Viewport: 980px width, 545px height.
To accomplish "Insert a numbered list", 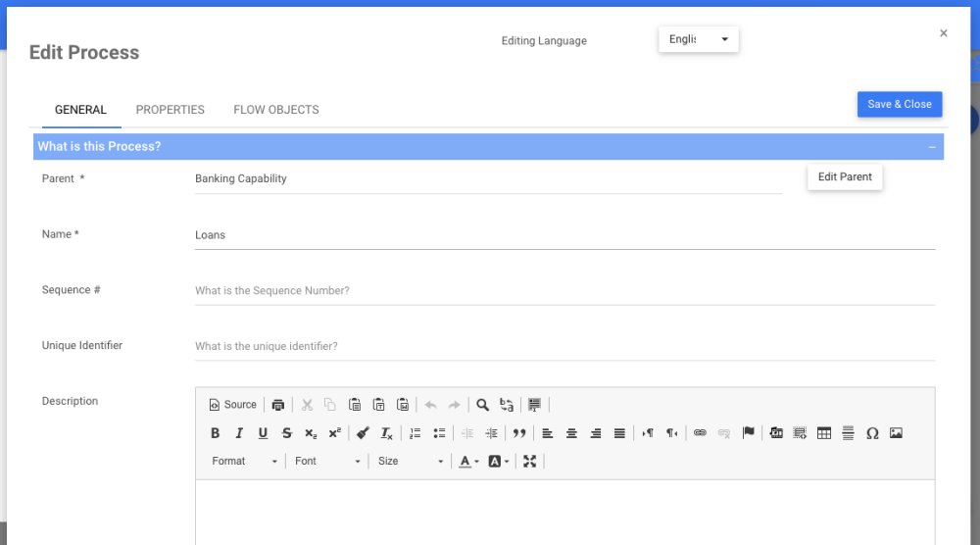I will click(x=416, y=433).
